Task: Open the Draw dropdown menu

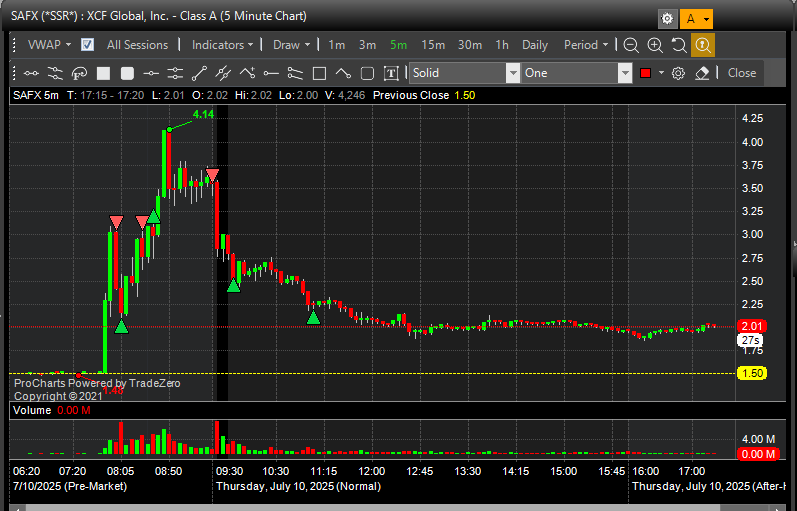Action: point(291,45)
